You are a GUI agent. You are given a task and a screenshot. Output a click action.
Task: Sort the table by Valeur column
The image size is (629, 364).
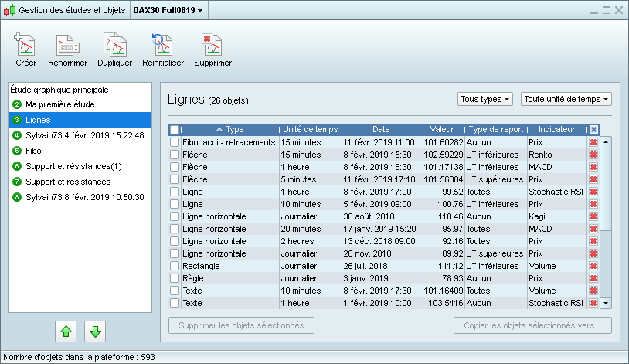(442, 129)
